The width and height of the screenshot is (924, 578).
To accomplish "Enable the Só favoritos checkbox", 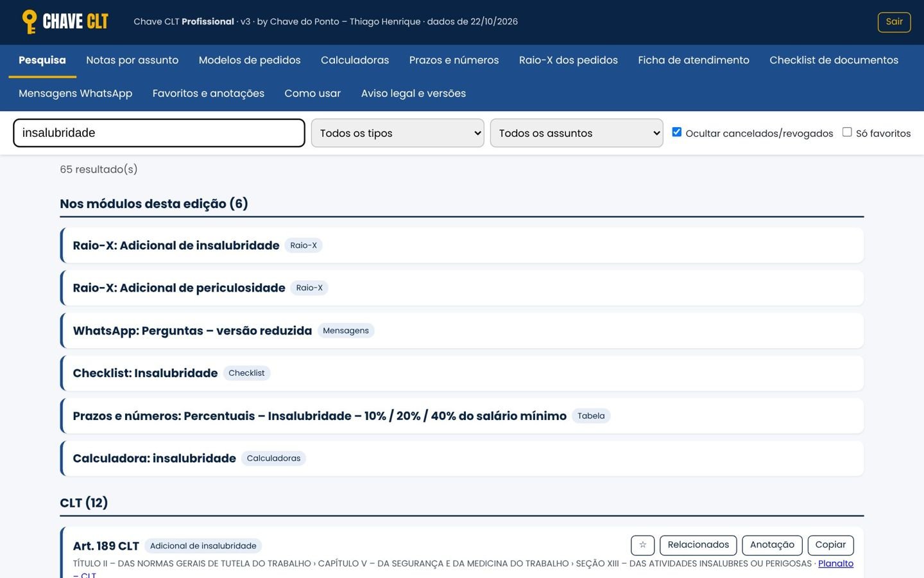I will click(847, 132).
